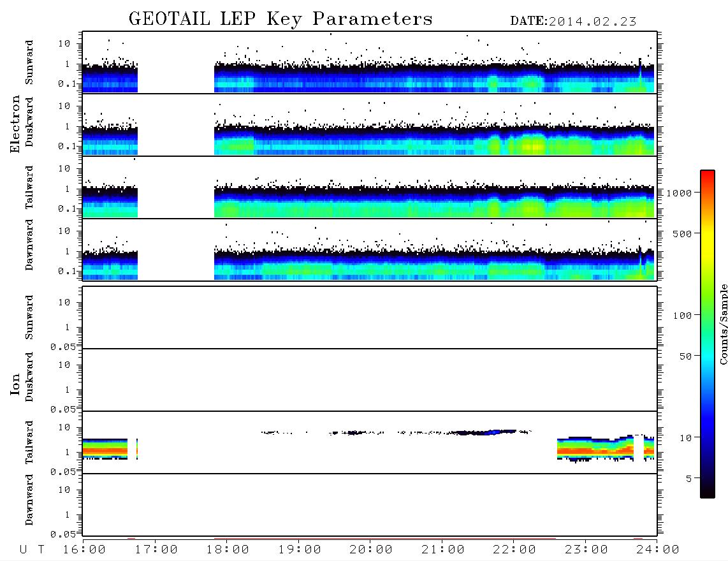Click the Ion Tailward data block near 16:00

point(105,449)
